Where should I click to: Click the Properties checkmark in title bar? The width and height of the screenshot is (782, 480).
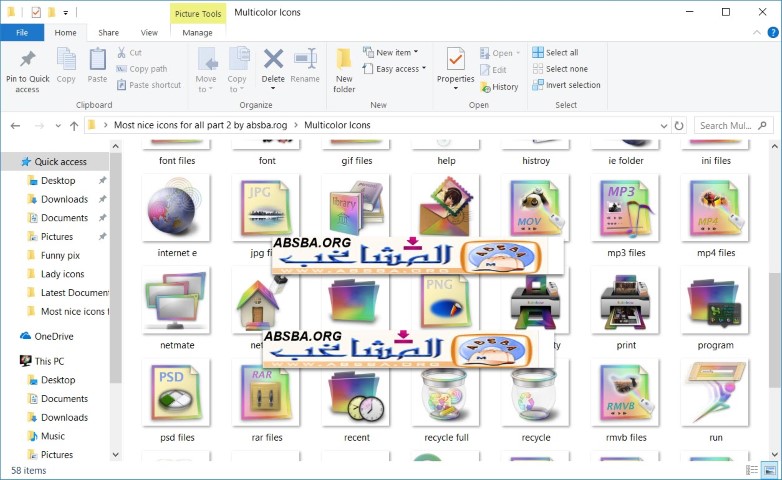click(x=36, y=12)
